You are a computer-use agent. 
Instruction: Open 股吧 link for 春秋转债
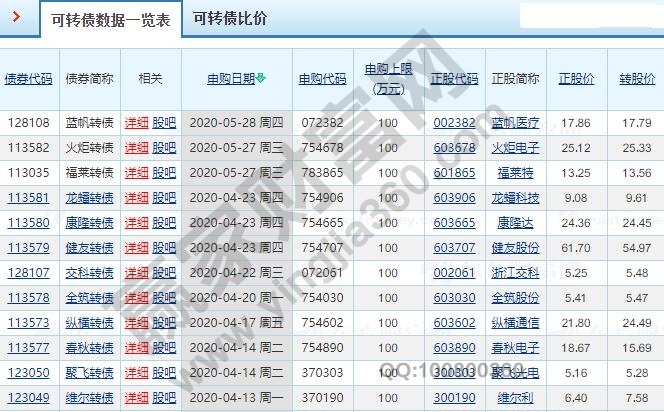(x=164, y=348)
